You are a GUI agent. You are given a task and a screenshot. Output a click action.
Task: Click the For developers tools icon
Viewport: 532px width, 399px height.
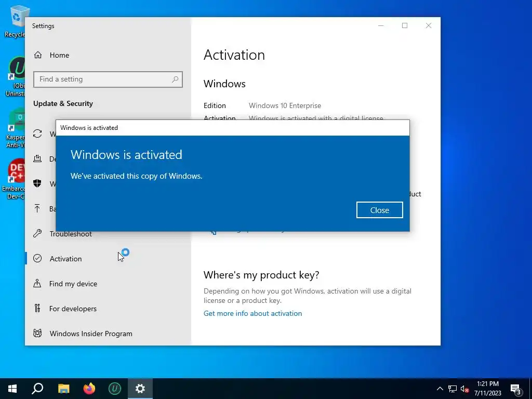pos(37,308)
